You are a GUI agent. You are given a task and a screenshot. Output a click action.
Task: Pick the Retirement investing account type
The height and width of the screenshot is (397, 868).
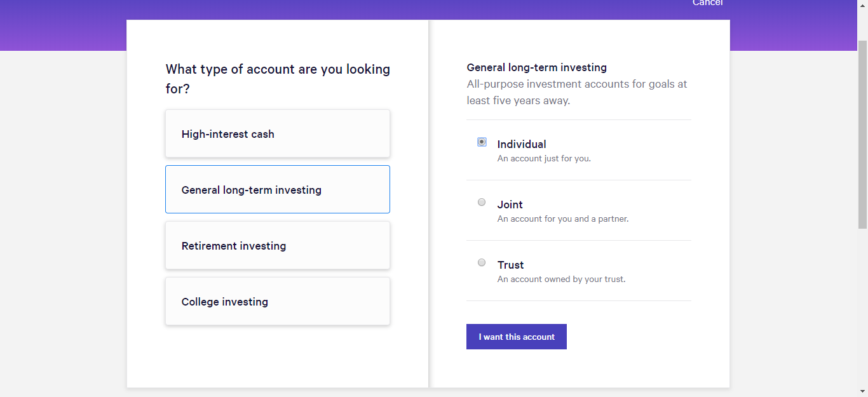point(278,246)
